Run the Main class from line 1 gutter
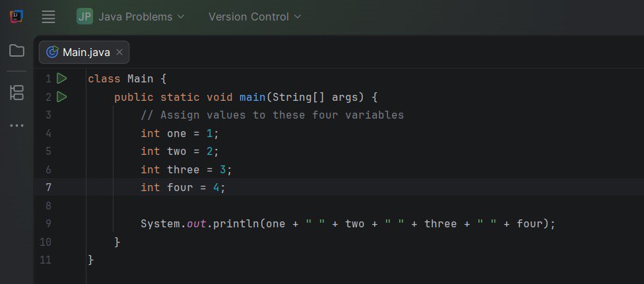 61,78
